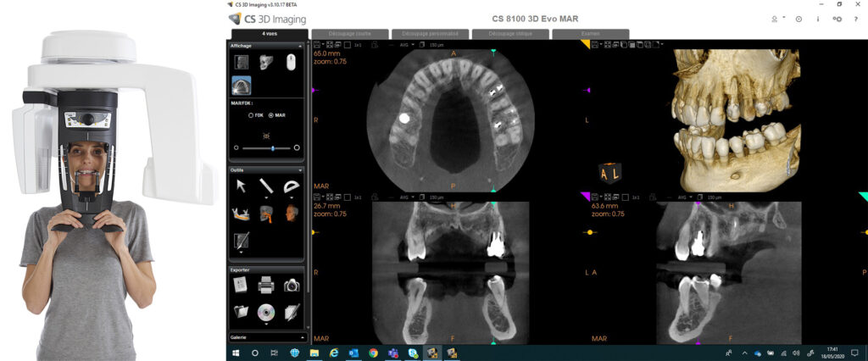Open the Découpage personnalisé tab
The height and width of the screenshot is (361, 868).
coord(430,34)
